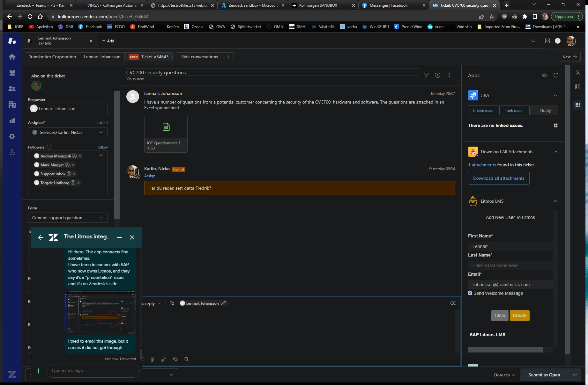Image resolution: width=588 pixels, height=385 pixels.
Task: Open ticket options three-dot menu
Action: tap(449, 75)
